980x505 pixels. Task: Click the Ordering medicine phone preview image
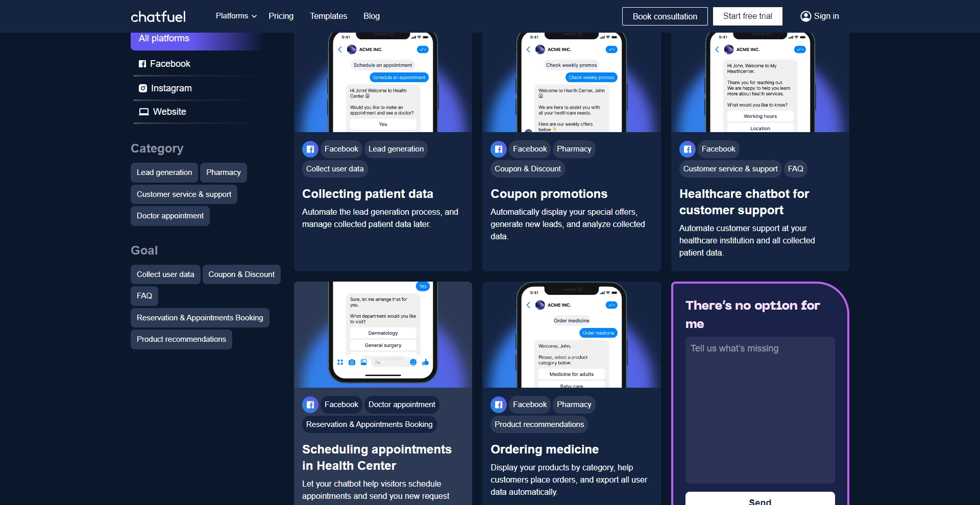pos(571,335)
